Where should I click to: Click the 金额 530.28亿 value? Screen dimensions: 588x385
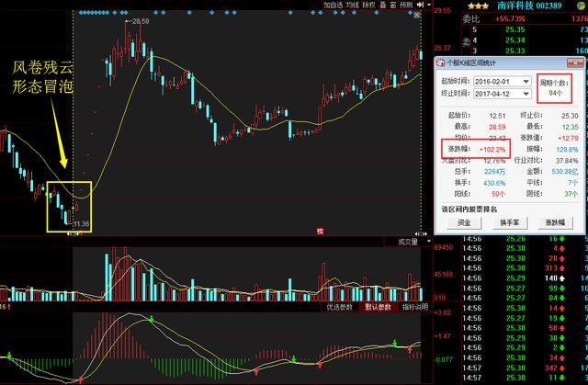[564, 171]
